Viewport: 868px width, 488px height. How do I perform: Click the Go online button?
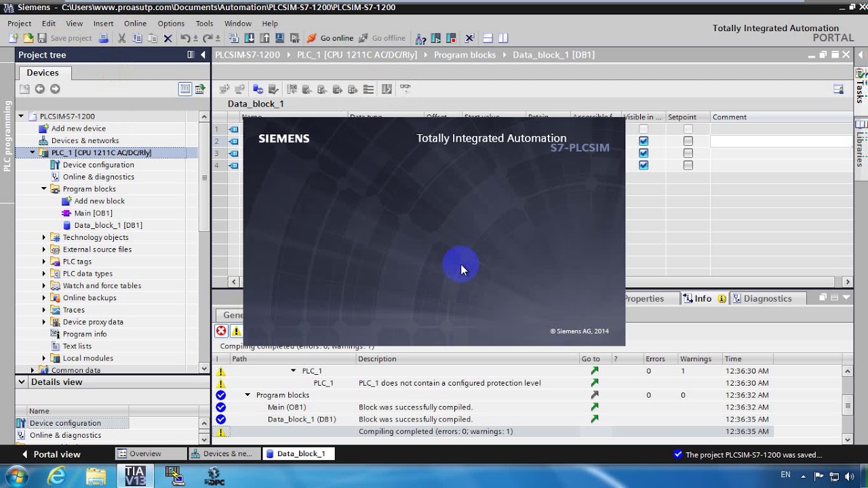[x=330, y=38]
